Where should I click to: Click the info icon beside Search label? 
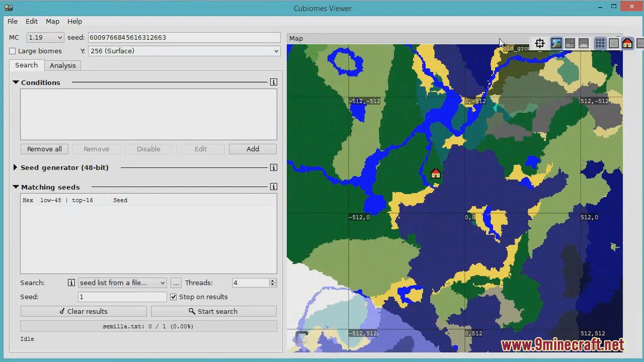71,283
